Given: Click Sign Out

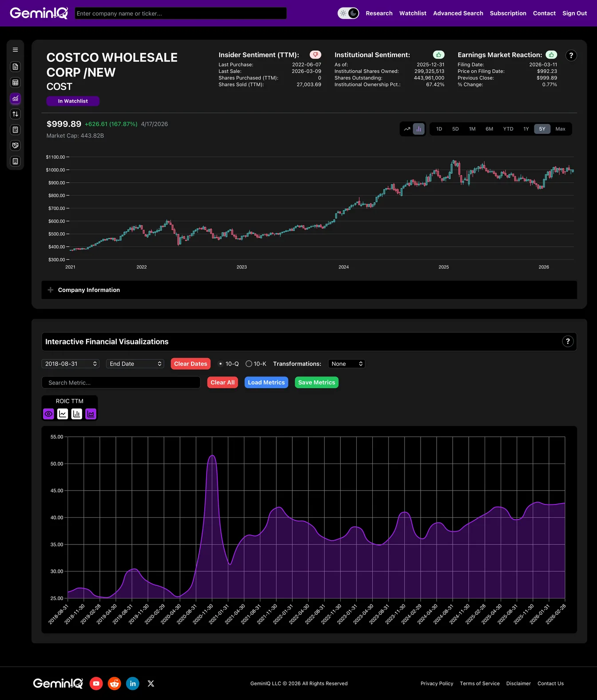Looking at the screenshot, I should pyautogui.click(x=574, y=13).
